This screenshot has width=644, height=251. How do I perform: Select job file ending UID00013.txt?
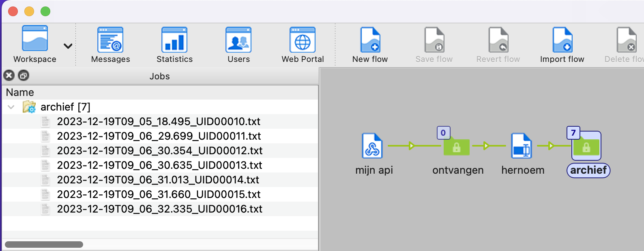160,165
